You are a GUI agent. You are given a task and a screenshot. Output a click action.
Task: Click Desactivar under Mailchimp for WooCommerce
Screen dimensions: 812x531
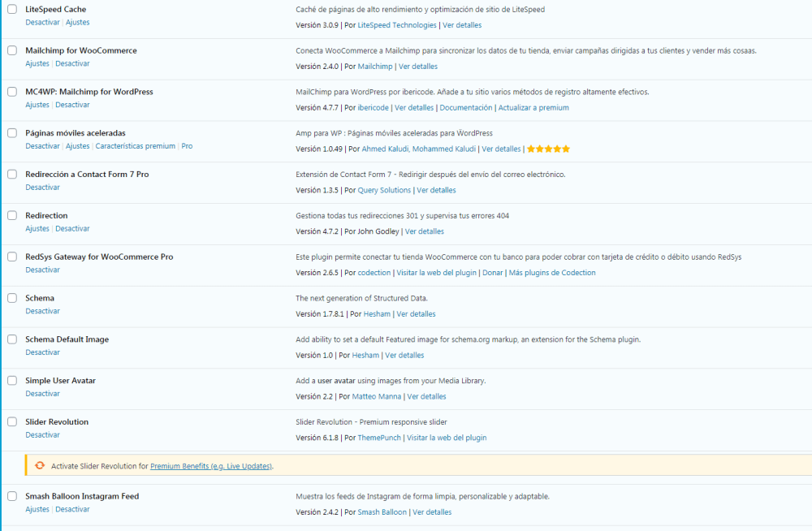point(72,63)
